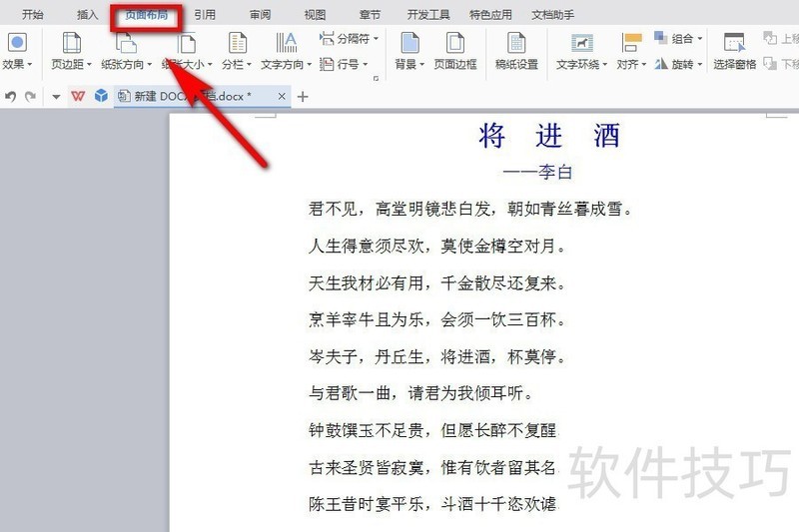799x532 pixels.
Task: Click the 页面边框 page border icon
Action: pyautogui.click(x=455, y=43)
